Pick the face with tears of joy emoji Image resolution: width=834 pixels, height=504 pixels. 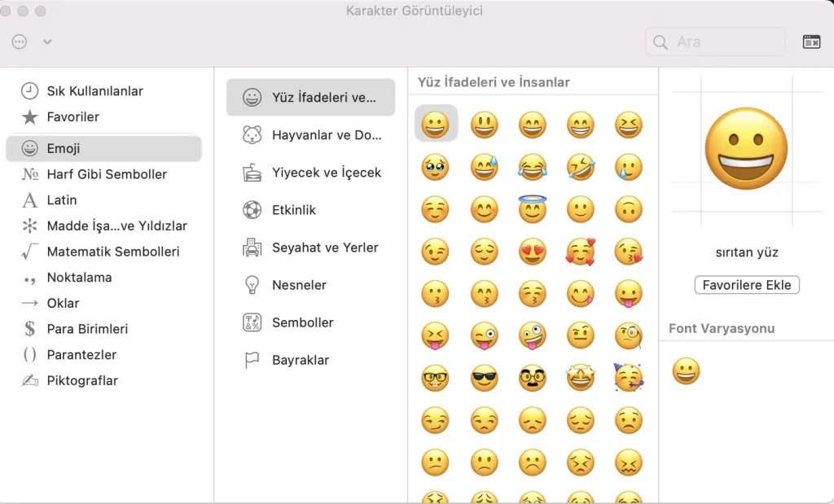[533, 167]
